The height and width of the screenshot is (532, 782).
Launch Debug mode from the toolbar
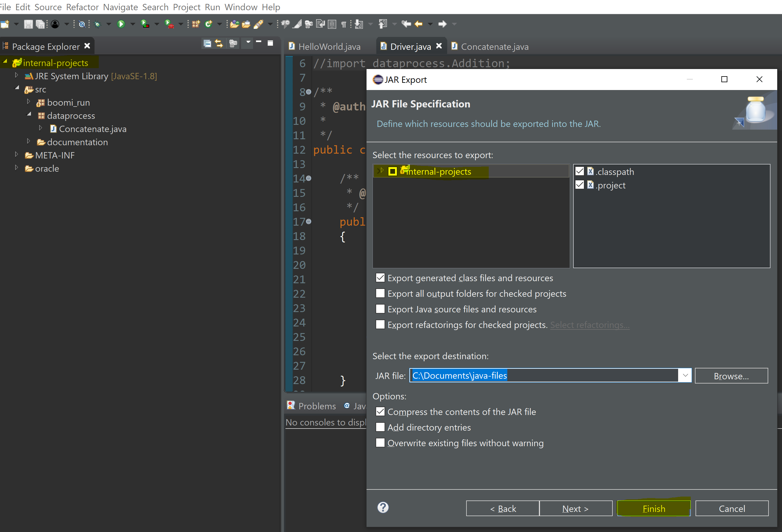point(98,24)
